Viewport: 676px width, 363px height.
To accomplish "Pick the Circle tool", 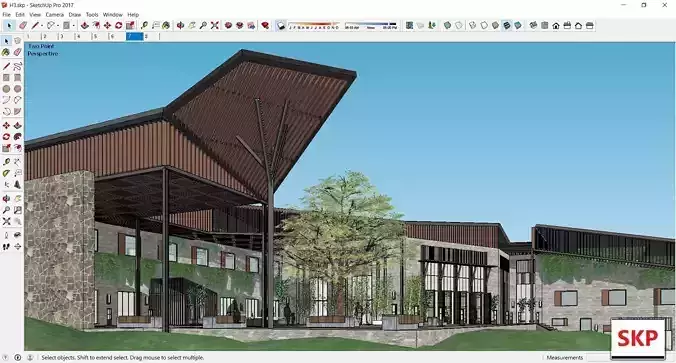I will coord(6,89).
